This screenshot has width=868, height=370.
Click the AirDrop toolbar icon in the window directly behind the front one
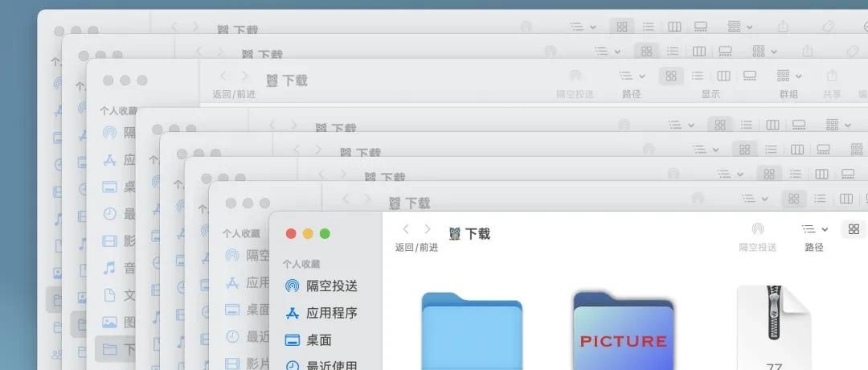coord(698,198)
